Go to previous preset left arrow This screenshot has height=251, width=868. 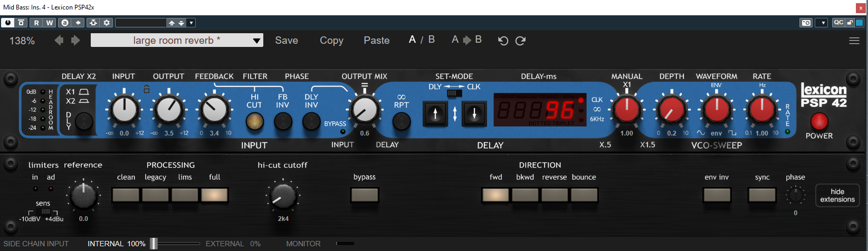click(59, 41)
